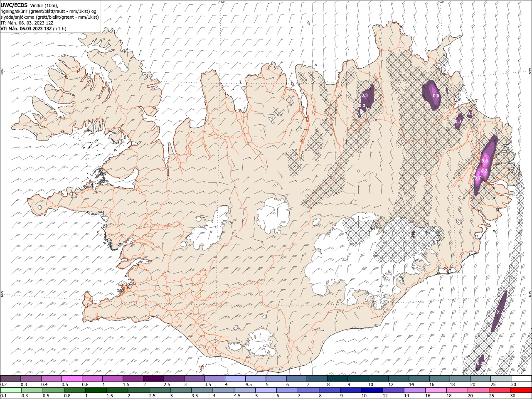The image size is (532, 399).
Task: Click the 'UWC/ECDS' bold title text
Action: tap(14, 5)
